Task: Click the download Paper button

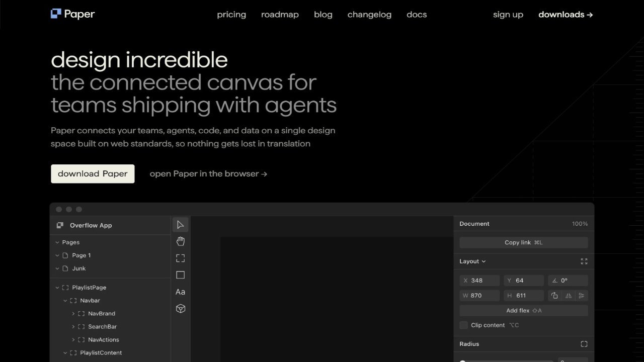Action: (93, 174)
